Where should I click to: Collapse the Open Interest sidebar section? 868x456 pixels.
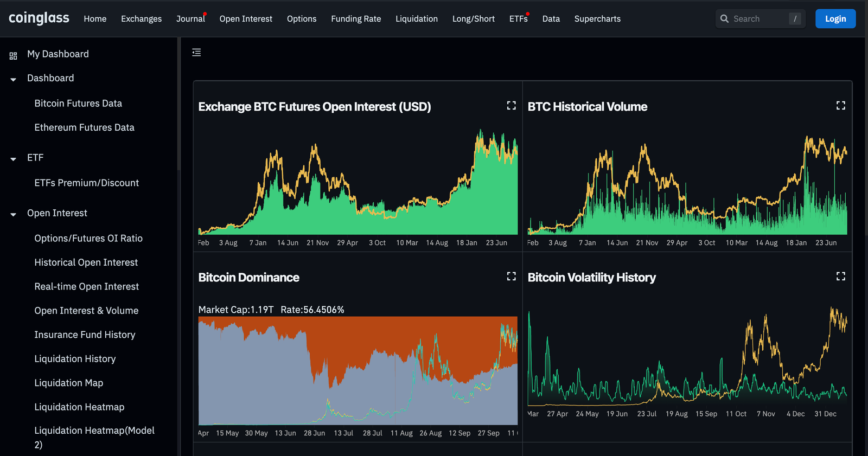coord(14,214)
